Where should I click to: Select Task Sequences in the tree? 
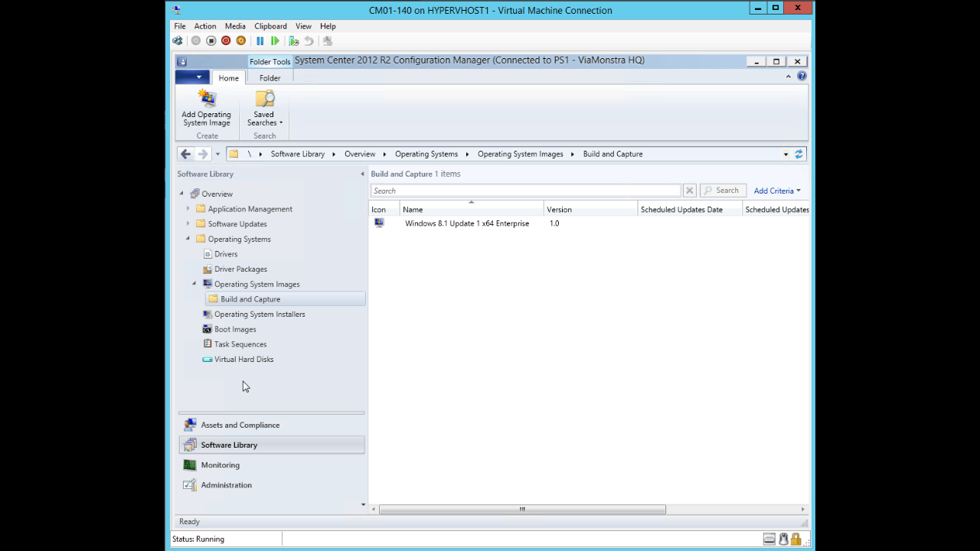point(240,344)
